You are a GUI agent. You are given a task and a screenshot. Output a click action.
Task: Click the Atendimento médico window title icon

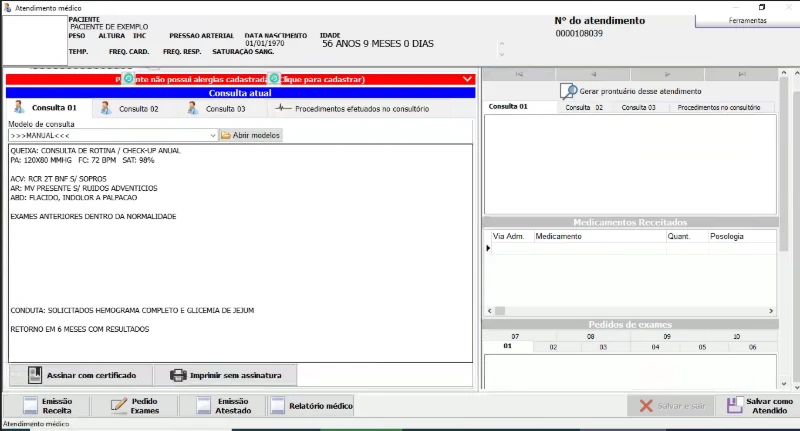click(8, 8)
